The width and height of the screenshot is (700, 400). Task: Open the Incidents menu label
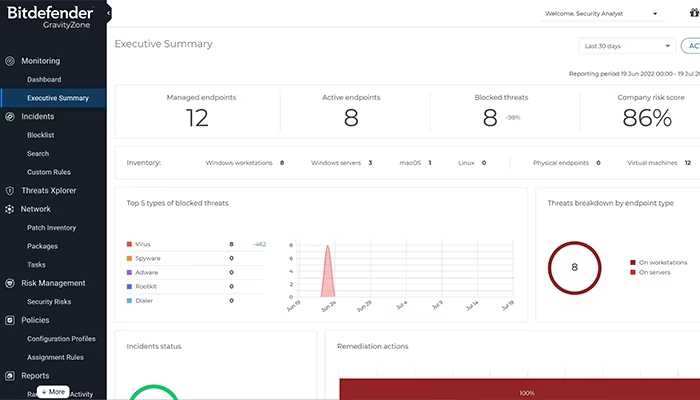[38, 117]
